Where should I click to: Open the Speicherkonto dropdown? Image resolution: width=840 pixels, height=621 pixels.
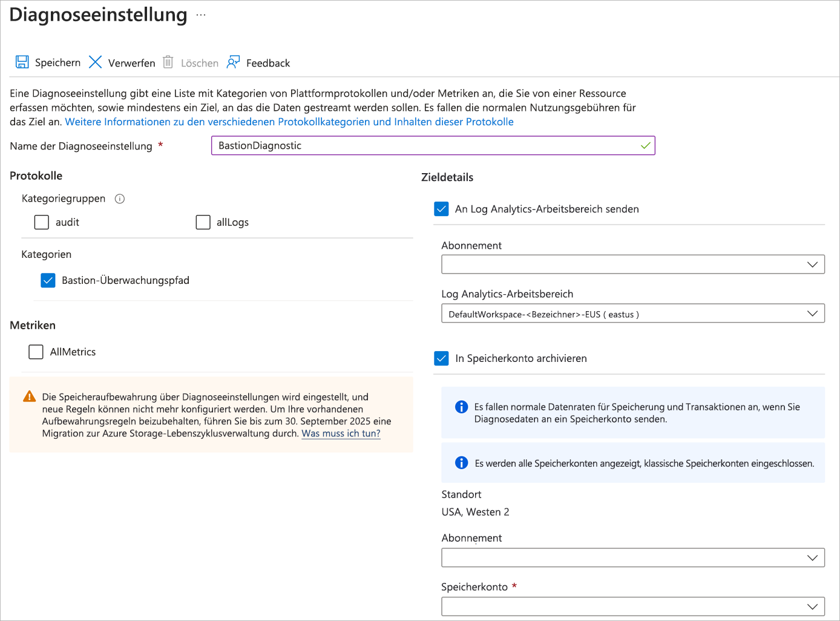coord(633,606)
